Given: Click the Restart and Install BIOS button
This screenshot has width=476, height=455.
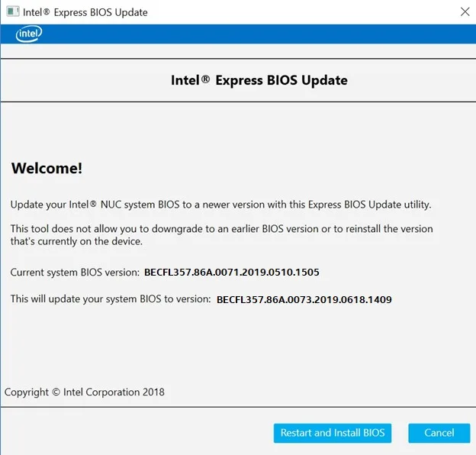Looking at the screenshot, I should [332, 433].
